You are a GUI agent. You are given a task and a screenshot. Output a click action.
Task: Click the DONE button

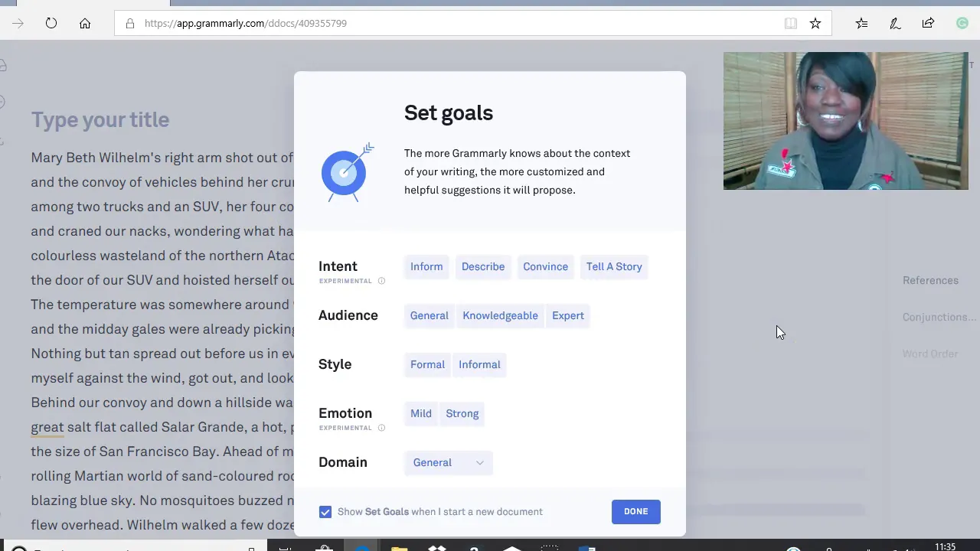click(636, 511)
